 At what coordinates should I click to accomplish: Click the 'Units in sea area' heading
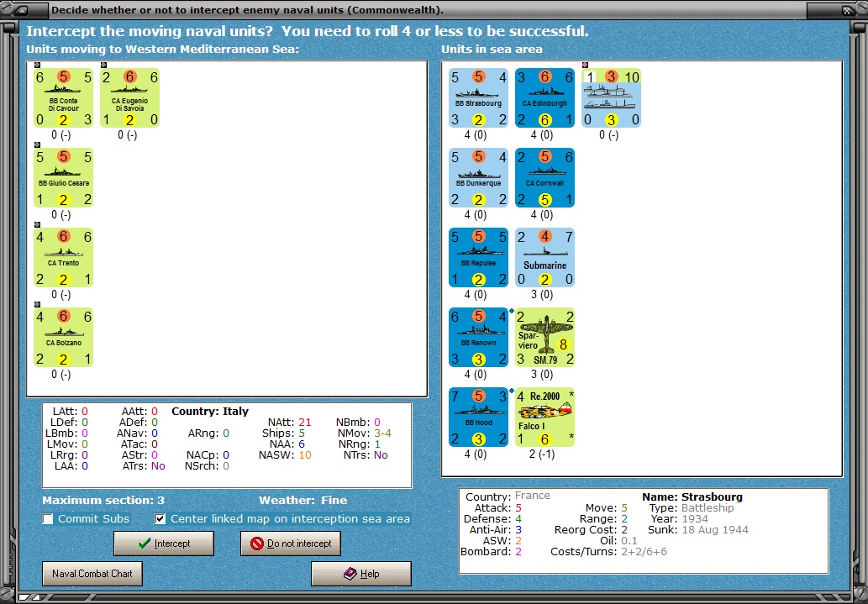pyautogui.click(x=492, y=49)
